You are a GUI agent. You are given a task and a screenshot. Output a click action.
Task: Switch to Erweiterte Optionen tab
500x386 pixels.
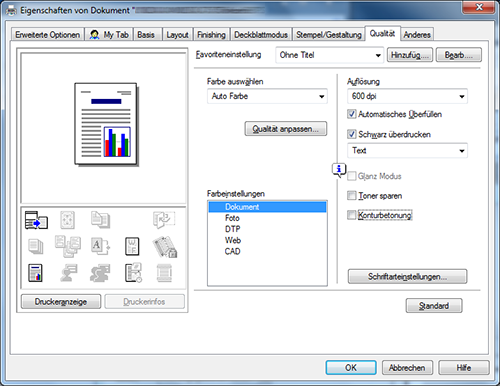[47, 35]
